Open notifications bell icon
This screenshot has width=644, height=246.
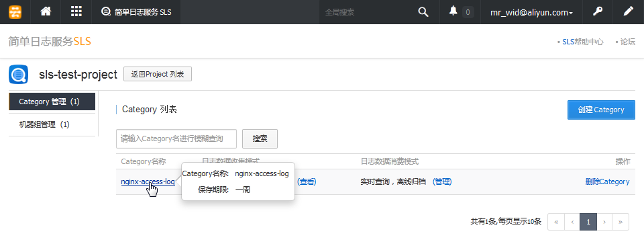click(453, 11)
